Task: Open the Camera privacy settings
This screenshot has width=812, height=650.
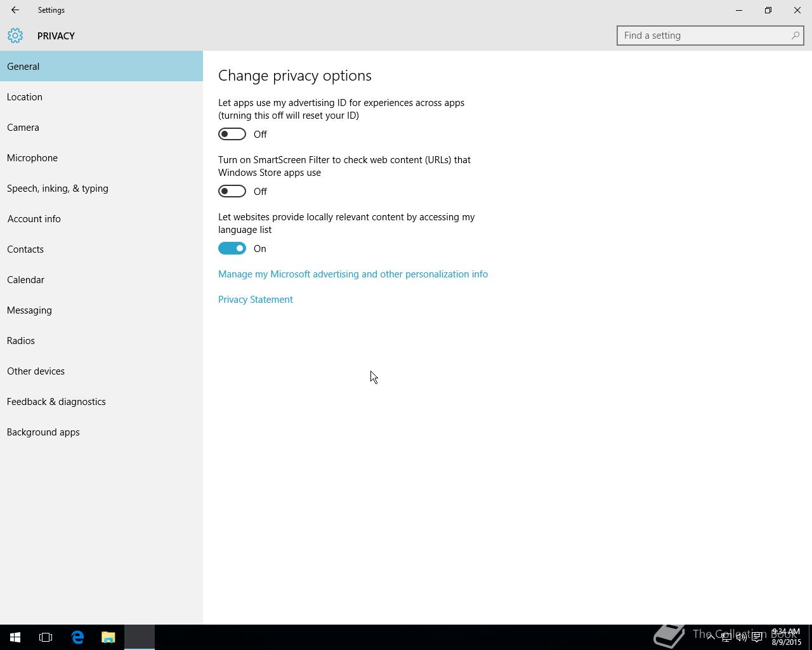Action: coord(101,127)
